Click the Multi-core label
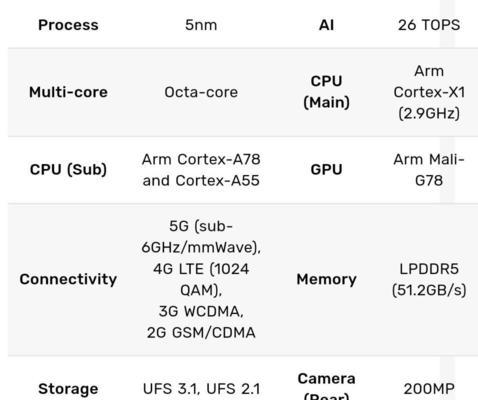The image size is (478, 400). coord(68,92)
